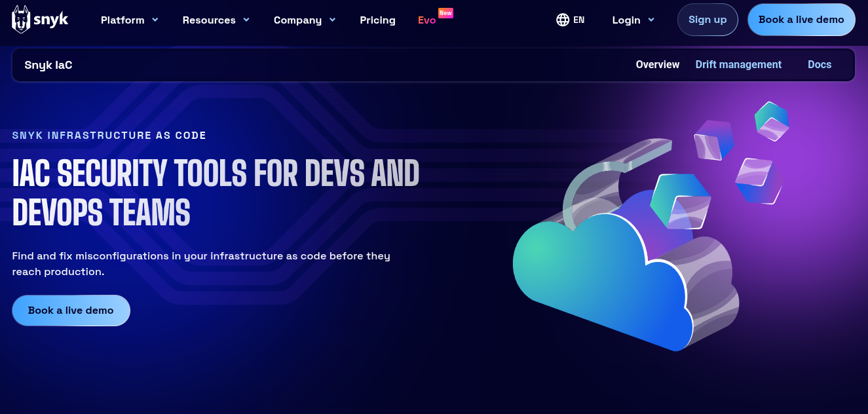
Task: Expand the Resources chevron arrow
Action: click(x=246, y=20)
